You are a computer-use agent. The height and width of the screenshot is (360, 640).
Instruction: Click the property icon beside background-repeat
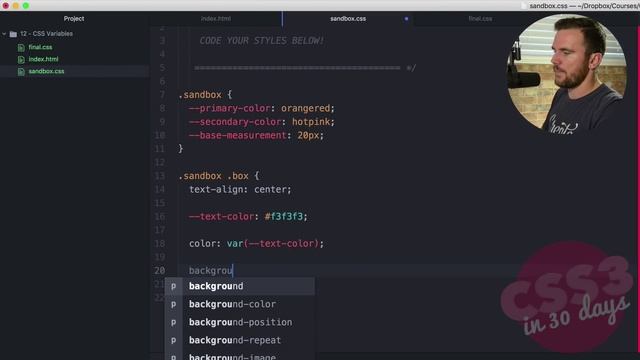point(173,340)
